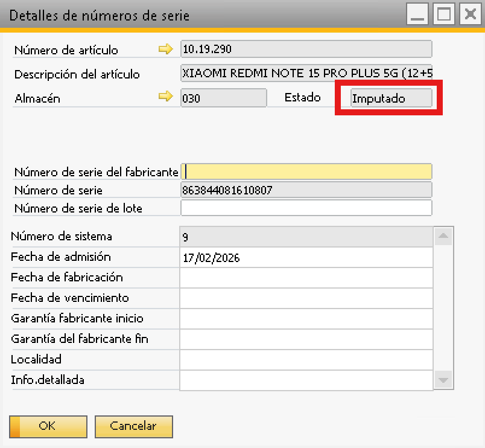The height and width of the screenshot is (448, 485).
Task: Open item link arrow beside Número de artículo
Action: pyautogui.click(x=165, y=49)
